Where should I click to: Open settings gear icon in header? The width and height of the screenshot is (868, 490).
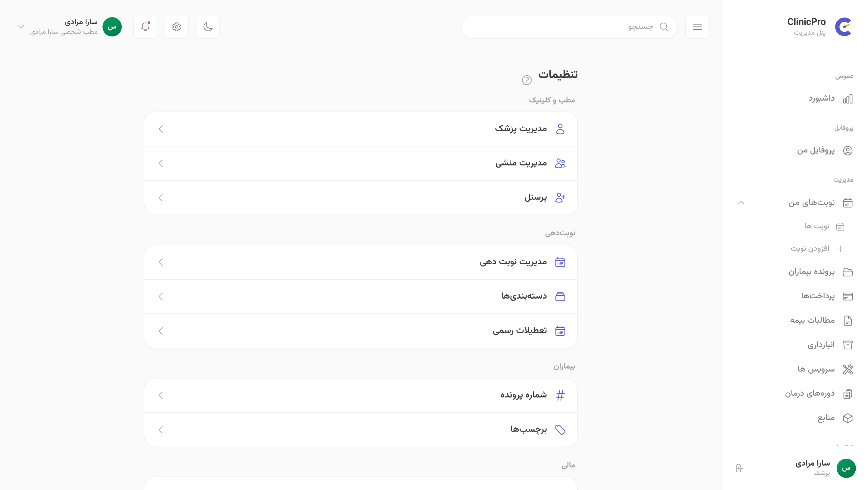[177, 27]
